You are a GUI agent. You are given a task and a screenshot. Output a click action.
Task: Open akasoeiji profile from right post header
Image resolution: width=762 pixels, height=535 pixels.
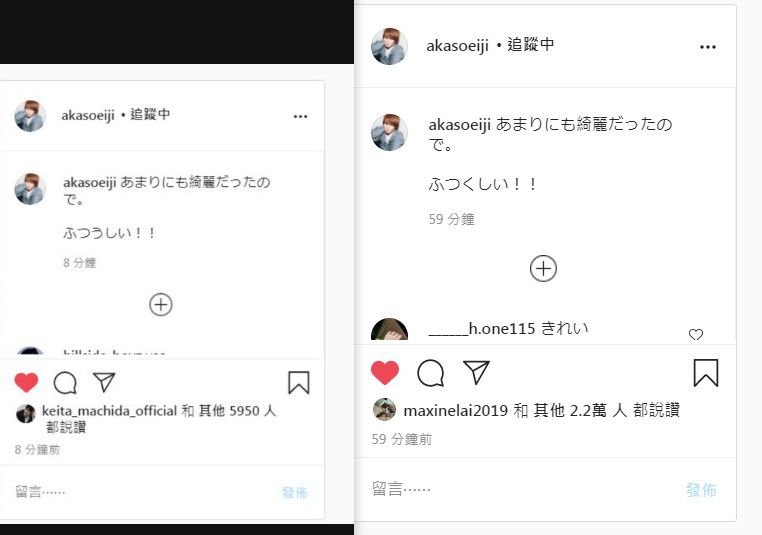(457, 46)
